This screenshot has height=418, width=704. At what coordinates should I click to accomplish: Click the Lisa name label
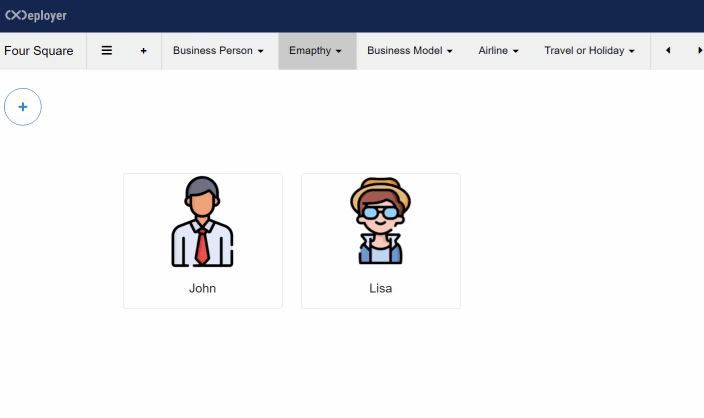[380, 288]
